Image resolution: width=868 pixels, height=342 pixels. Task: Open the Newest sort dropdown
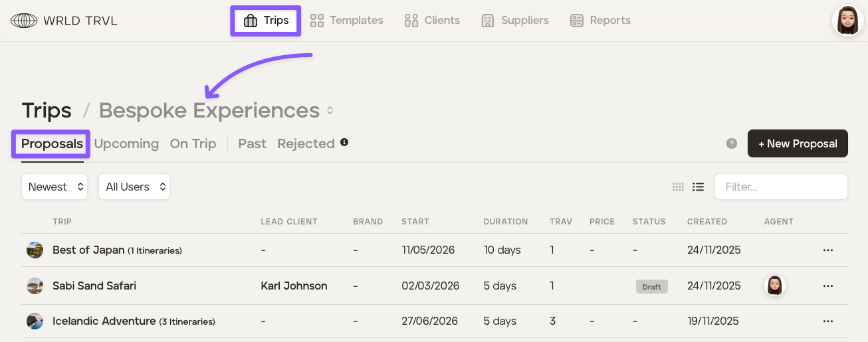point(54,187)
